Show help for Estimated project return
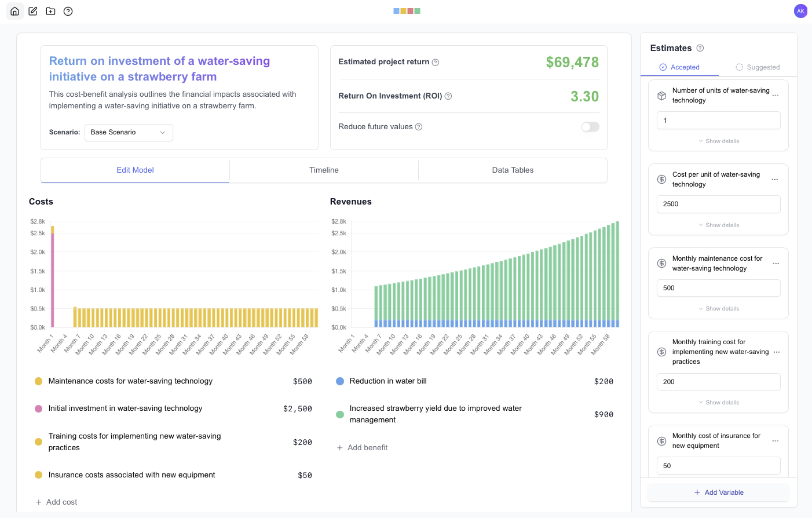This screenshot has height=518, width=812. click(436, 63)
